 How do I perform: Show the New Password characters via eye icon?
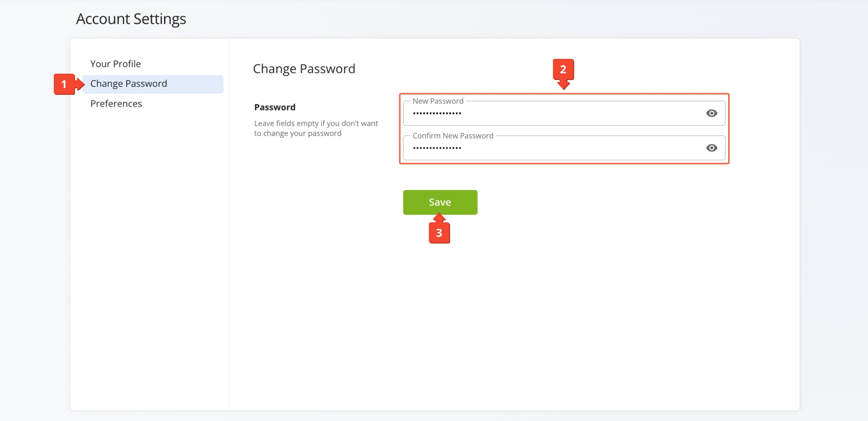coord(712,113)
